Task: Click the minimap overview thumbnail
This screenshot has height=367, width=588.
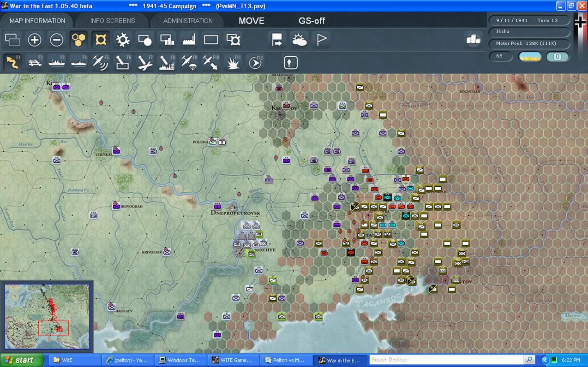Action: (x=47, y=316)
